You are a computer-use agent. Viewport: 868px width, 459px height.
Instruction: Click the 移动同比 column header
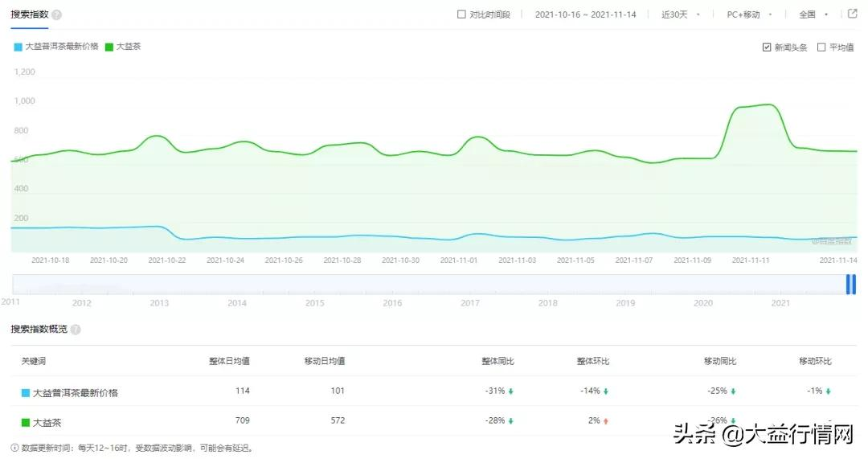[720, 361]
